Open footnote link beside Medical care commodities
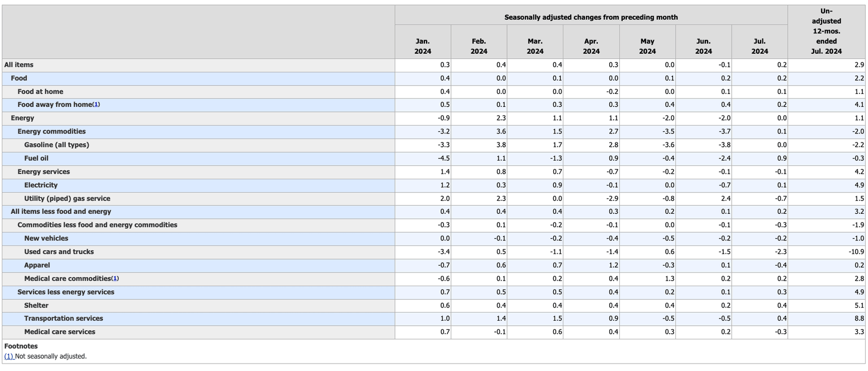The height and width of the screenshot is (371, 868). pos(115,279)
